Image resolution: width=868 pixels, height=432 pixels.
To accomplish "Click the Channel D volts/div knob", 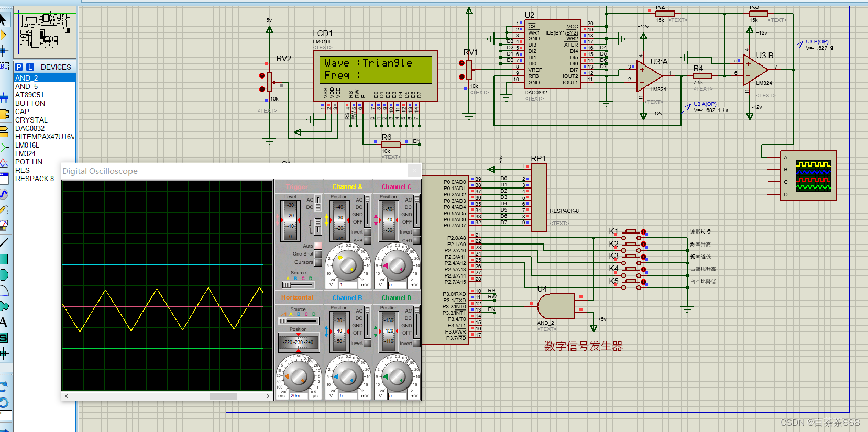I will pyautogui.click(x=397, y=376).
